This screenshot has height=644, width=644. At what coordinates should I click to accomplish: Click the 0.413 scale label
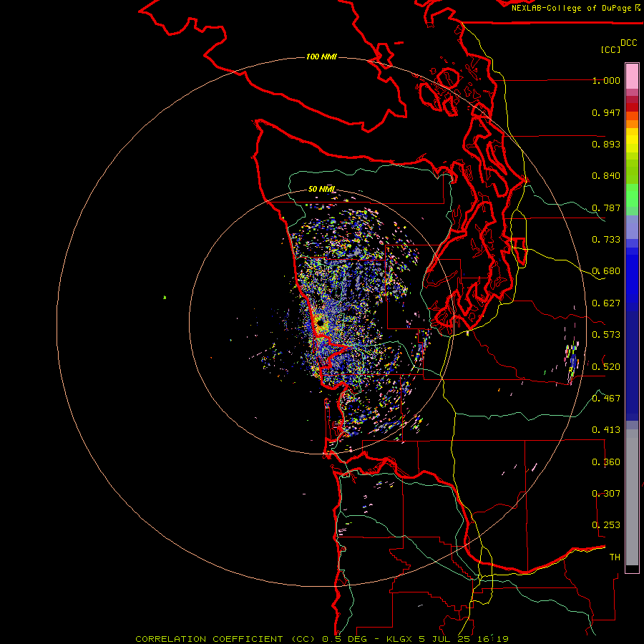[x=606, y=430]
